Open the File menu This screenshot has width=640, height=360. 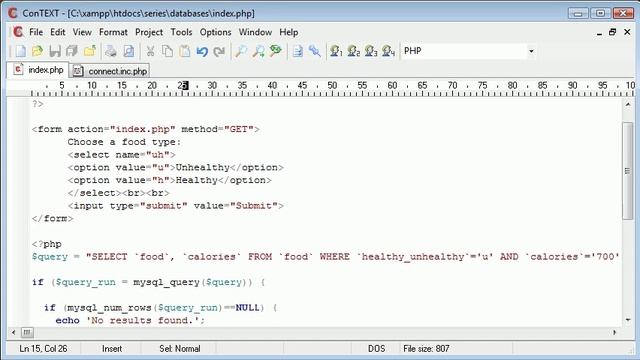[x=36, y=32]
